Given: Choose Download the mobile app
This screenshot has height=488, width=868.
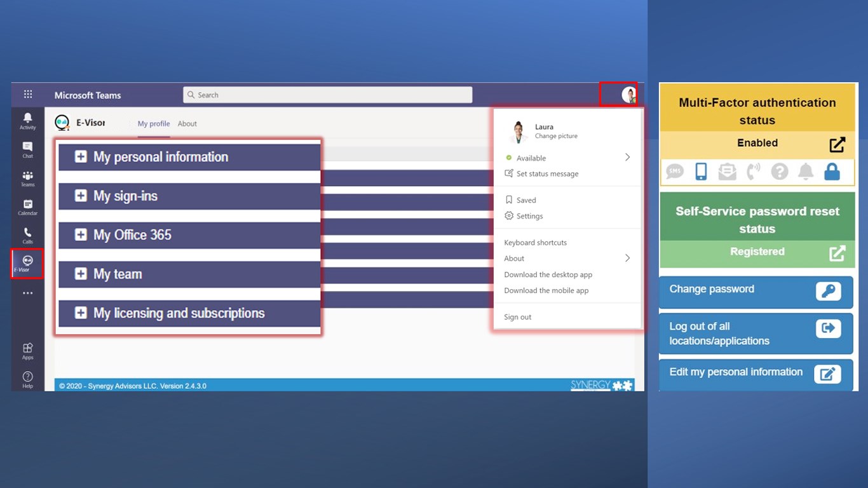Looking at the screenshot, I should coord(546,290).
